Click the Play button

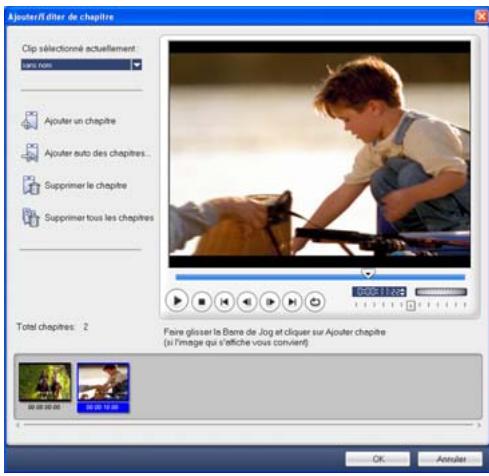(177, 301)
